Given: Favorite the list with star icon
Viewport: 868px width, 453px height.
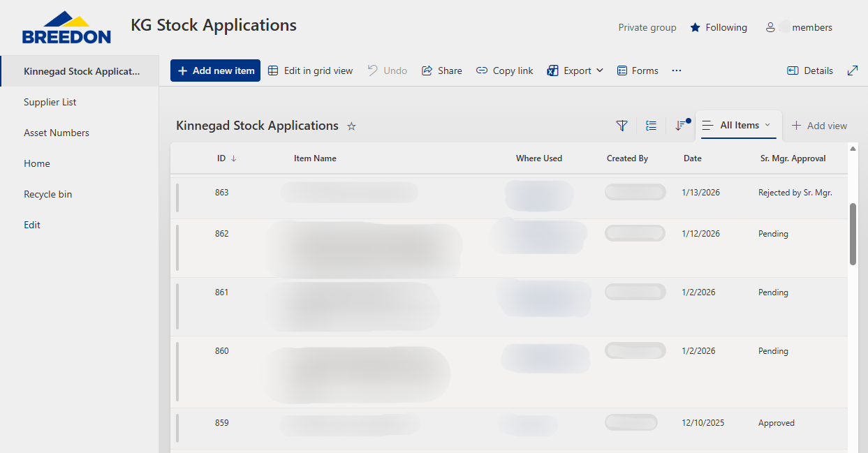Looking at the screenshot, I should [352, 126].
